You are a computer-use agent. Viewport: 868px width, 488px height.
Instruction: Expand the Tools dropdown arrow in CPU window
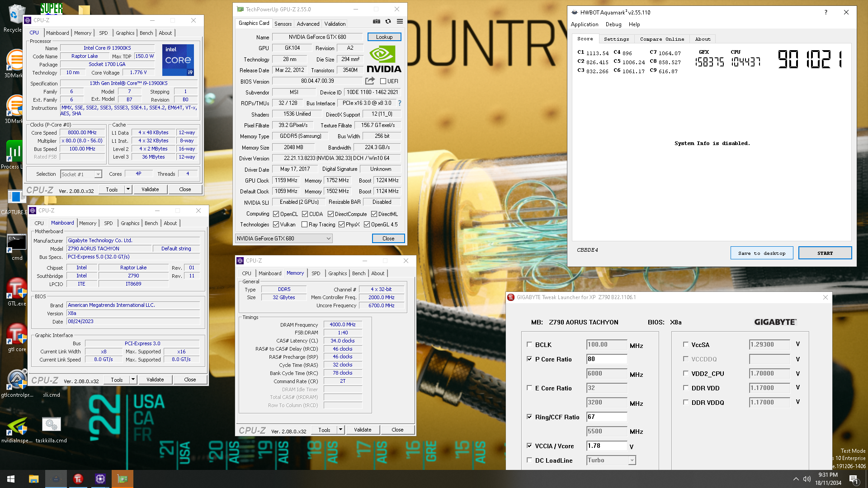[x=128, y=189]
